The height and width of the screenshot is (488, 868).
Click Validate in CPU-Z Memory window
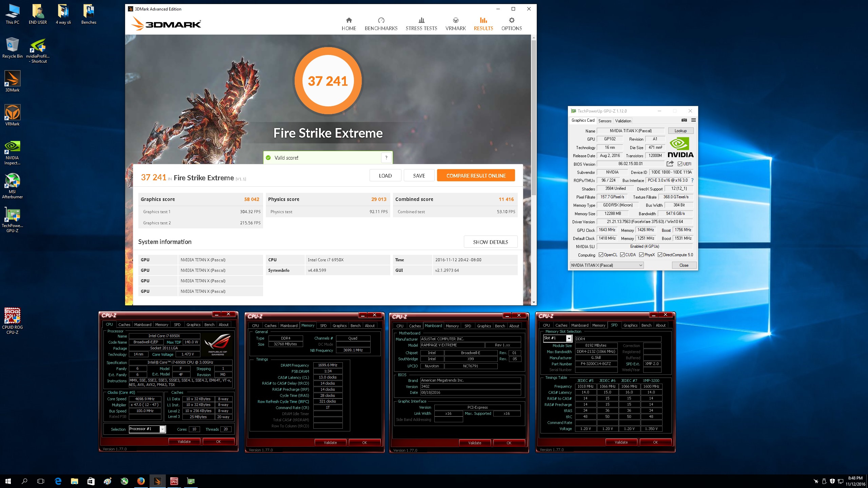[330, 443]
